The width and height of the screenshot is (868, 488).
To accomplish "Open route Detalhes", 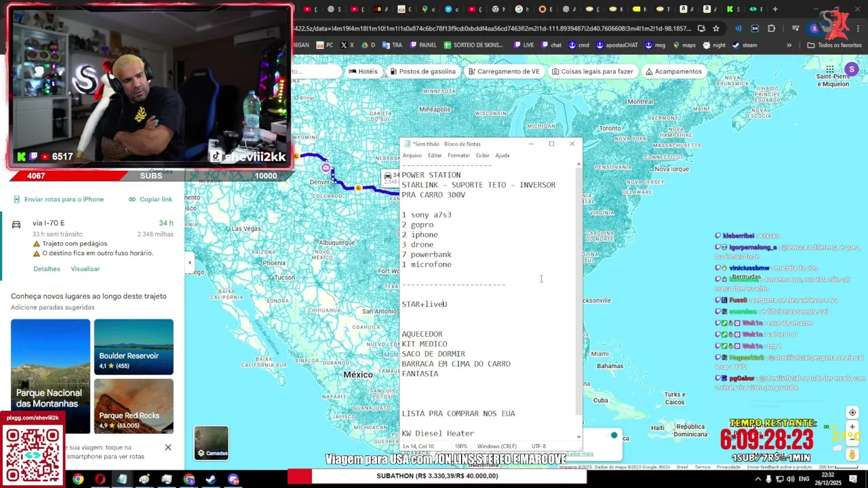I will click(47, 269).
